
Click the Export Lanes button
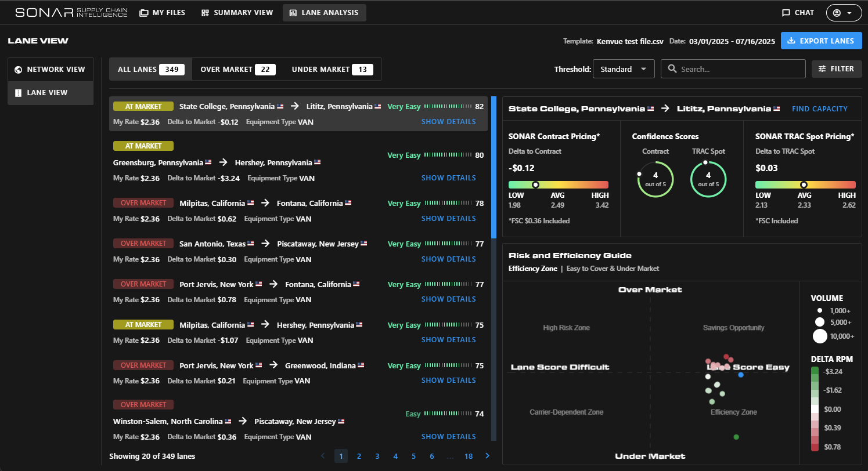(822, 41)
